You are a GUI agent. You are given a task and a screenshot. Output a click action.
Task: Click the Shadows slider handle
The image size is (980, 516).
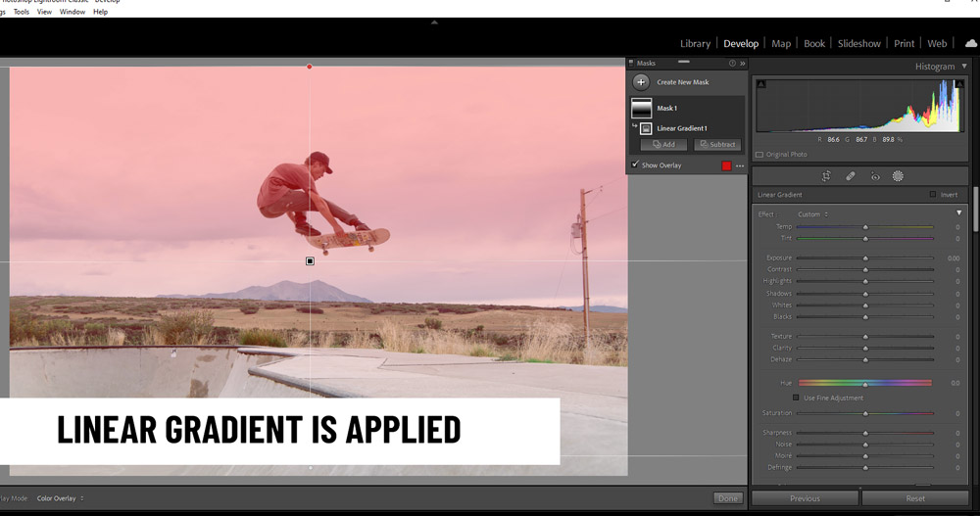(865, 294)
